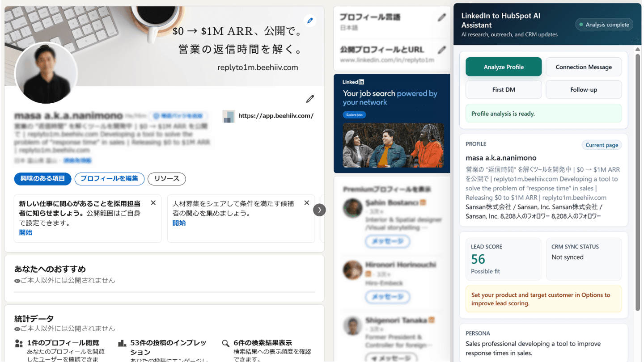Image resolution: width=644 pixels, height=362 pixels.
Task: Click the 統計データ heading
Action: tap(34, 319)
